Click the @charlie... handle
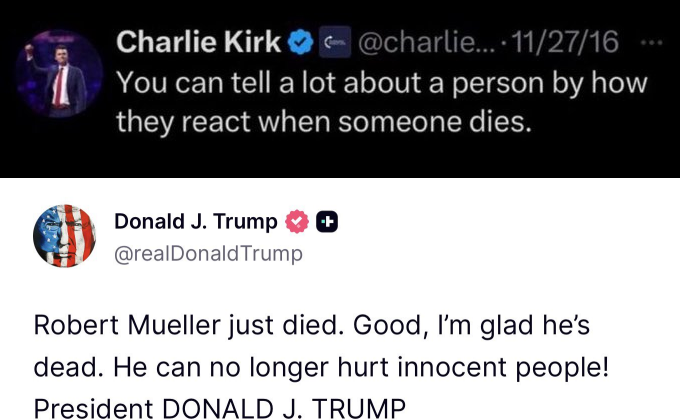The width and height of the screenshot is (680, 420). 427,42
